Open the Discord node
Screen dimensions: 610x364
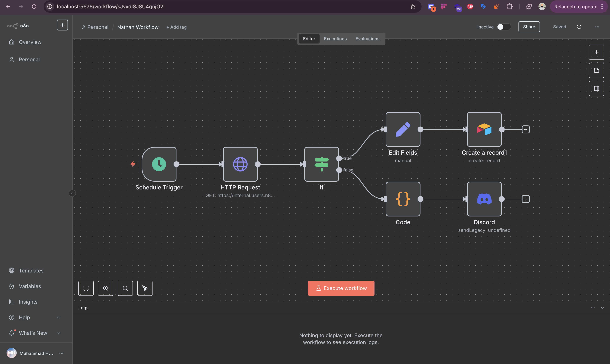484,199
